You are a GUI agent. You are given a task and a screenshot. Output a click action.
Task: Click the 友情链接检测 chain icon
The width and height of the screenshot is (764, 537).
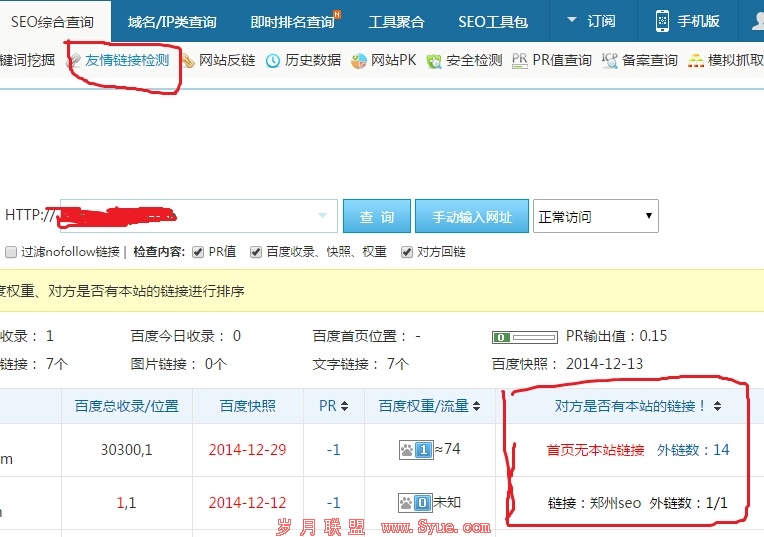click(x=75, y=60)
